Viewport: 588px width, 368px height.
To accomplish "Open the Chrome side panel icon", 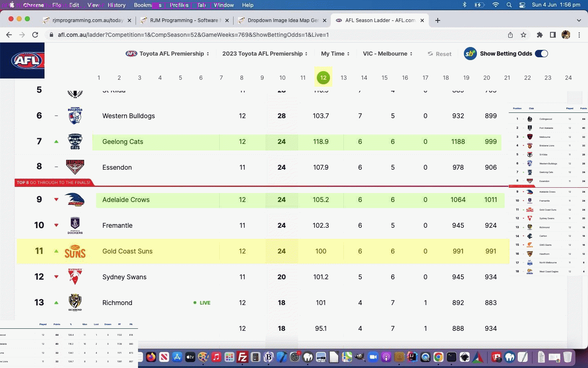I will click(553, 35).
